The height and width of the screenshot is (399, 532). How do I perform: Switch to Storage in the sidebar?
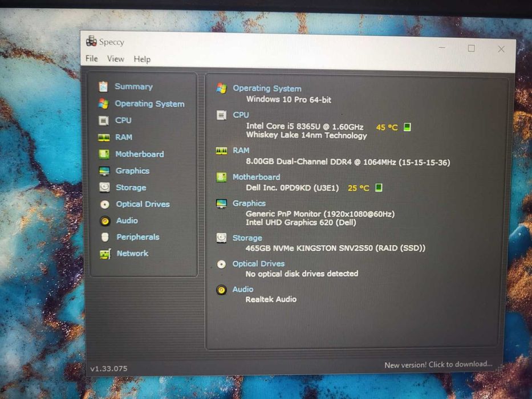(x=131, y=188)
